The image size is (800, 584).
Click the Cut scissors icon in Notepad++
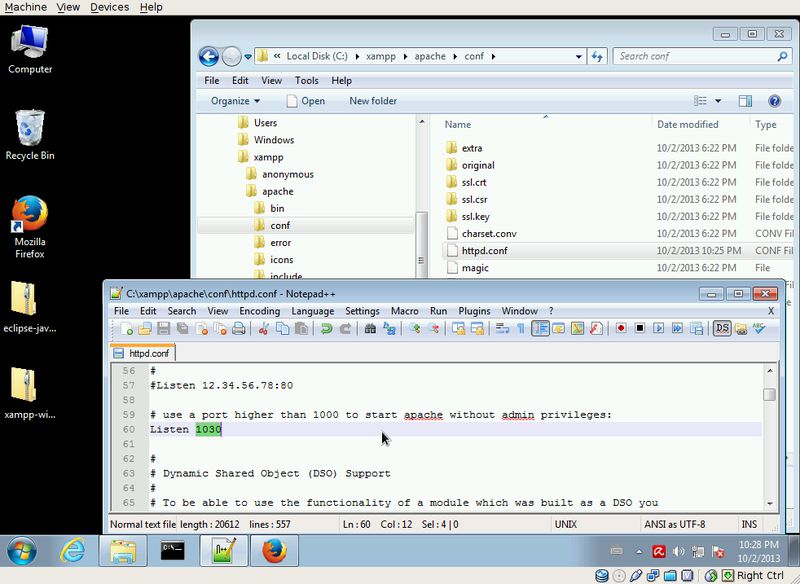pos(265,329)
